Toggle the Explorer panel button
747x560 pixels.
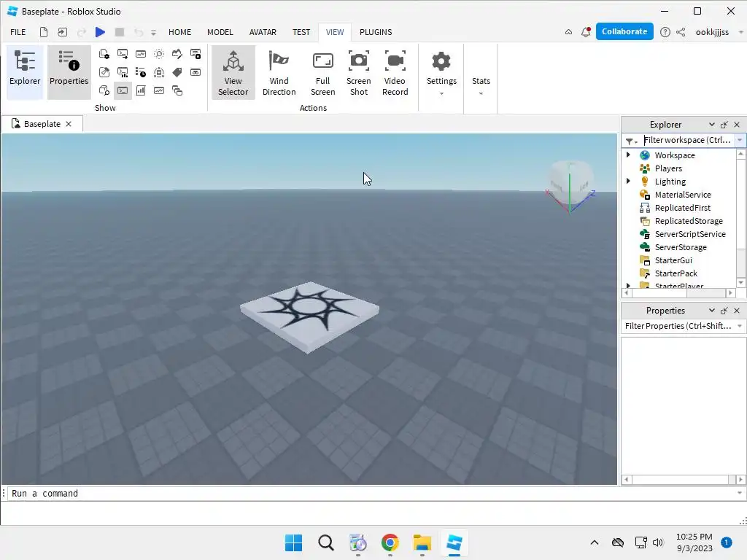[x=25, y=73]
